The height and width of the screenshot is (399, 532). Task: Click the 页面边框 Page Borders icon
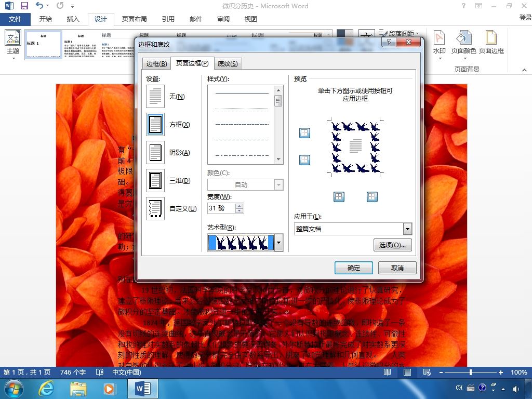coord(491,43)
